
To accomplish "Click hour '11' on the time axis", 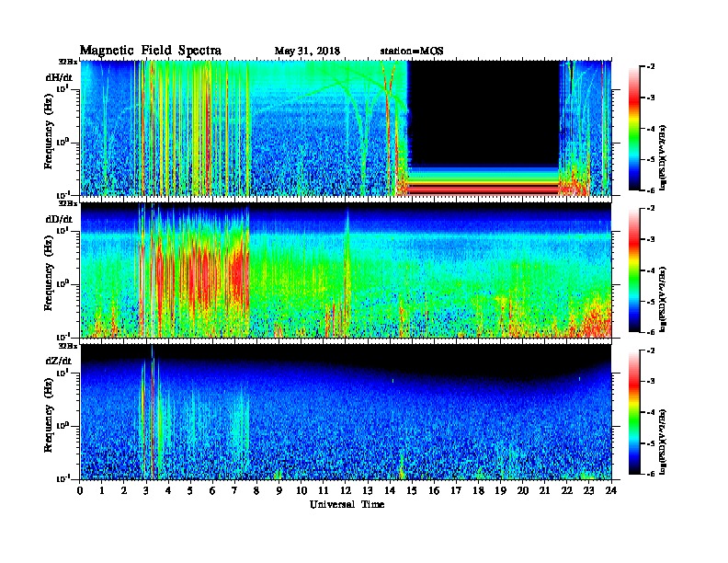I will 324,490.
